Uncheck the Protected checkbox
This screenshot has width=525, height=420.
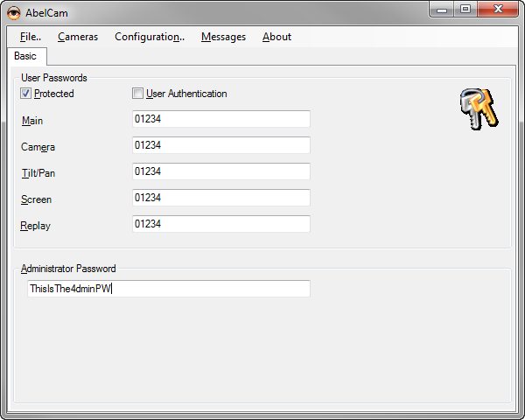pyautogui.click(x=26, y=94)
